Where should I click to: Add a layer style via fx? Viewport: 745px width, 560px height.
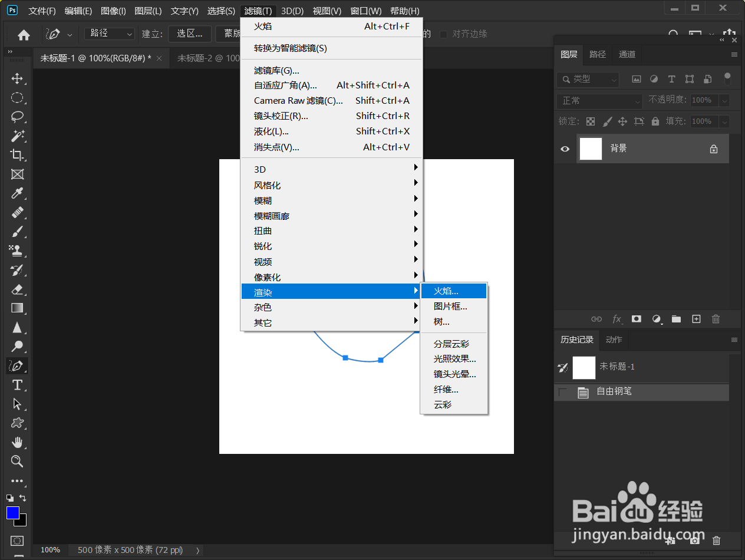[x=617, y=319]
